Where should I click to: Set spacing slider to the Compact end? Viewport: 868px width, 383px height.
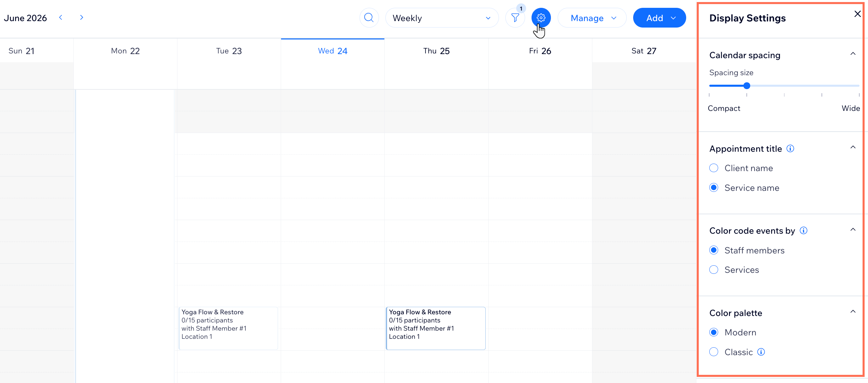point(710,86)
